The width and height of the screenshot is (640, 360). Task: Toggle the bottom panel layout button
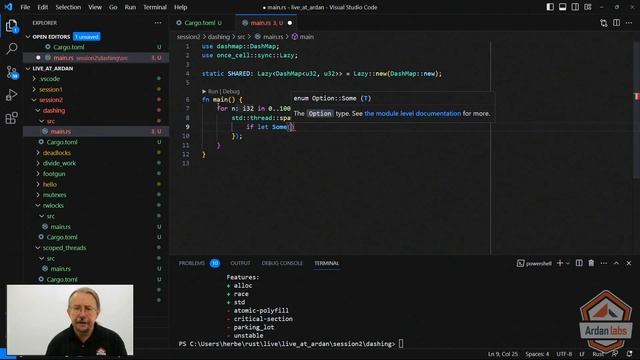[x=562, y=7]
